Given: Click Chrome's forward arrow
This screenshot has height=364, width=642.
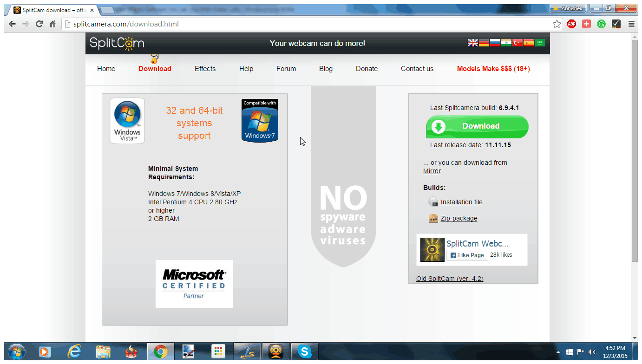Looking at the screenshot, I should 26,24.
